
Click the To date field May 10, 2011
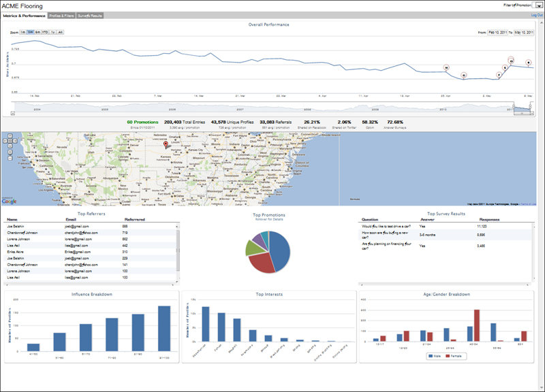524,32
